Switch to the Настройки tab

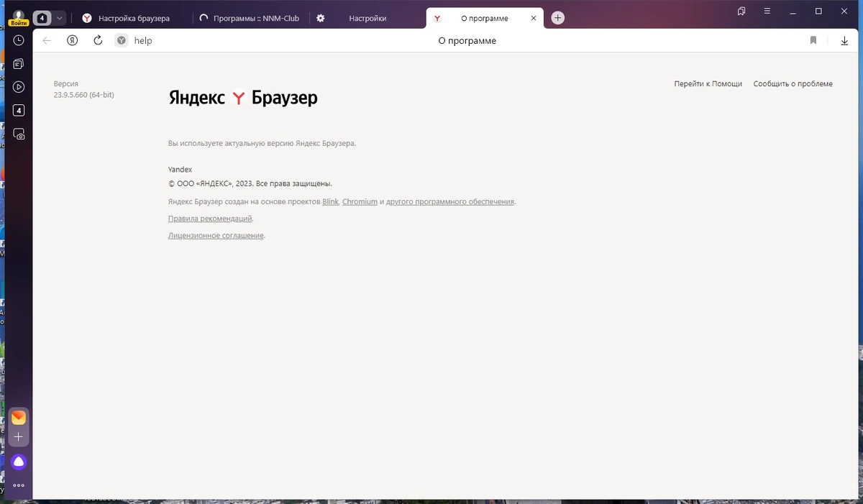368,18
